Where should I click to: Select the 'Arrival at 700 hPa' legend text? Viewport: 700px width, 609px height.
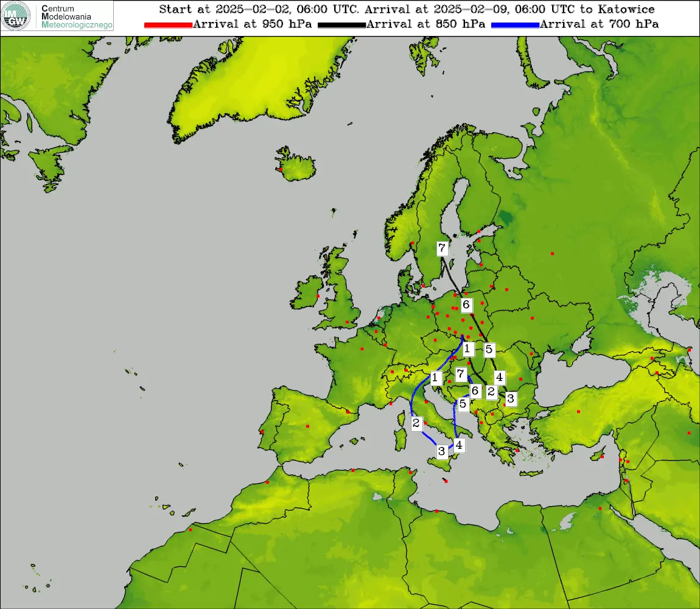[x=599, y=24]
